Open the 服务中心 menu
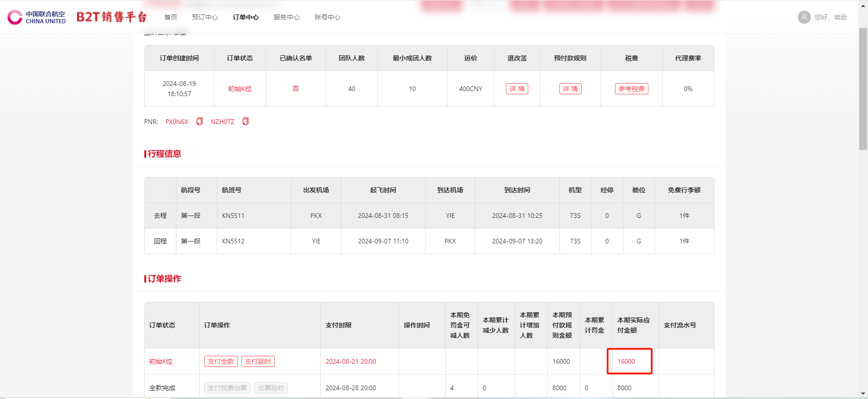 point(286,17)
